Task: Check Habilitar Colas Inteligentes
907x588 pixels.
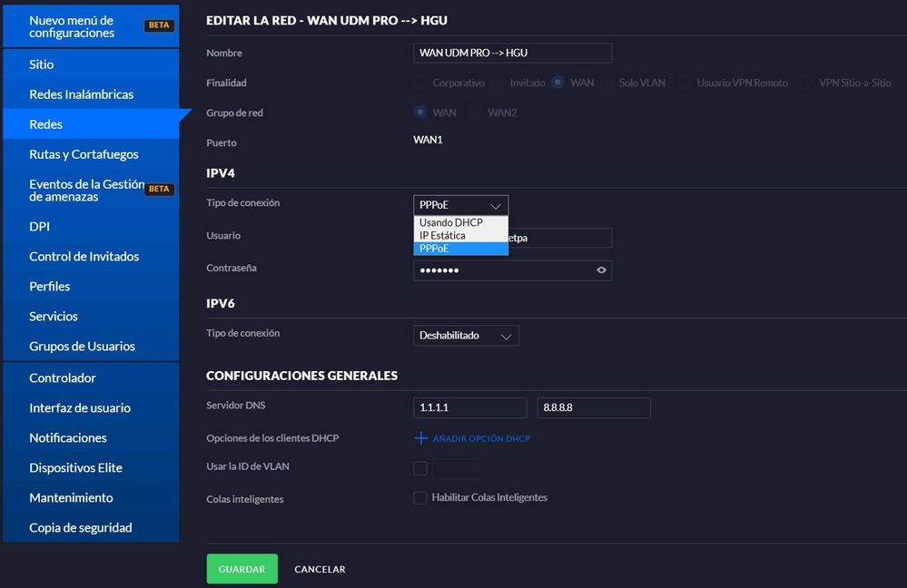Action: point(420,498)
